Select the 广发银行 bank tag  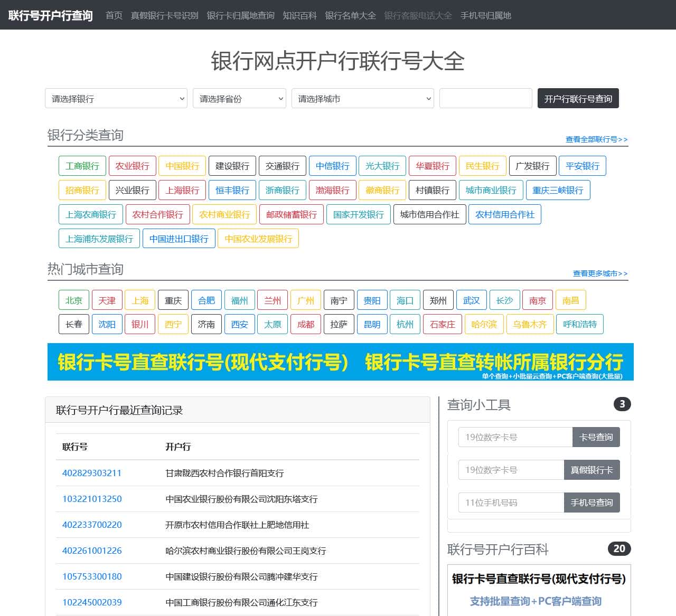tap(532, 166)
